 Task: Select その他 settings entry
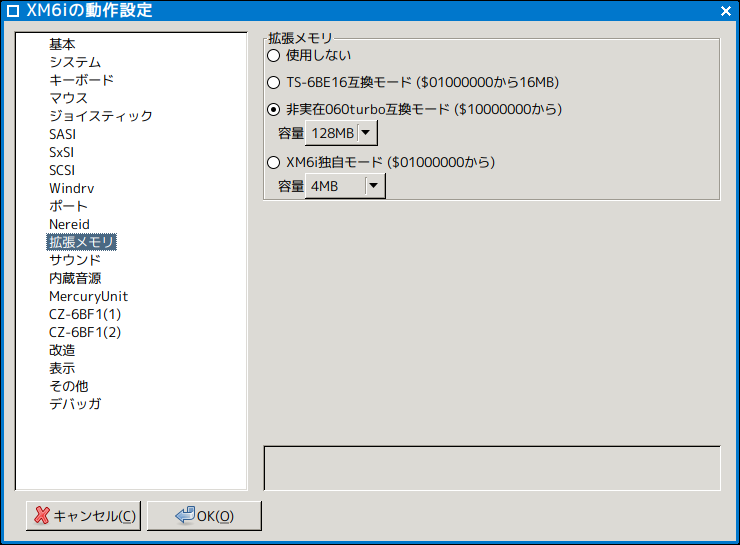click(68, 386)
